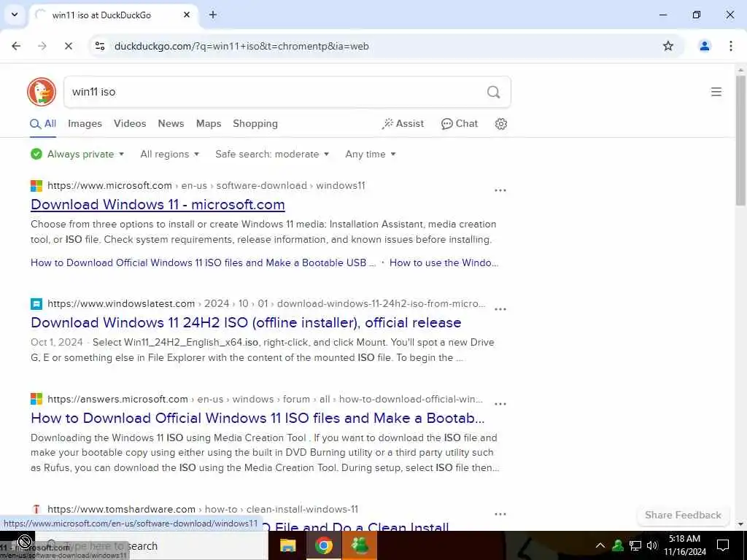
Task: Expand the All regions dropdown
Action: pos(169,155)
